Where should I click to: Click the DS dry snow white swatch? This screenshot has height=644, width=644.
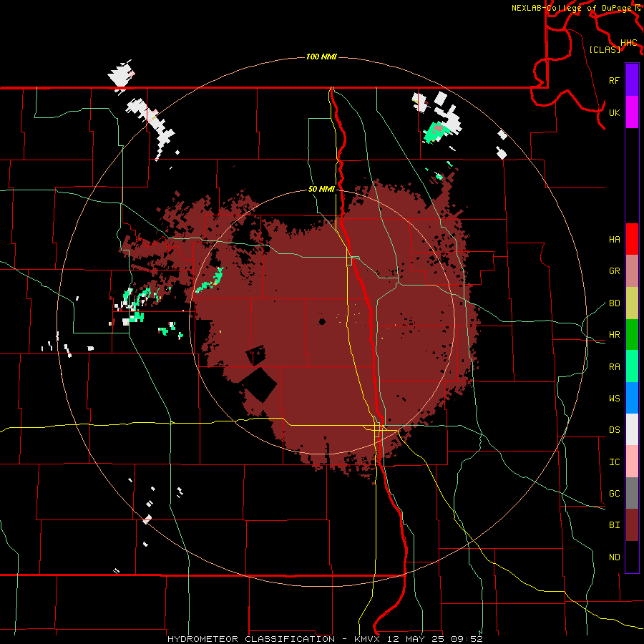[632, 429]
